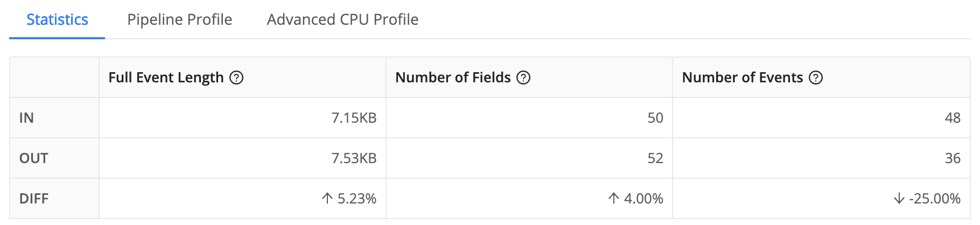Click the OUT fields count of 52

pos(655,158)
